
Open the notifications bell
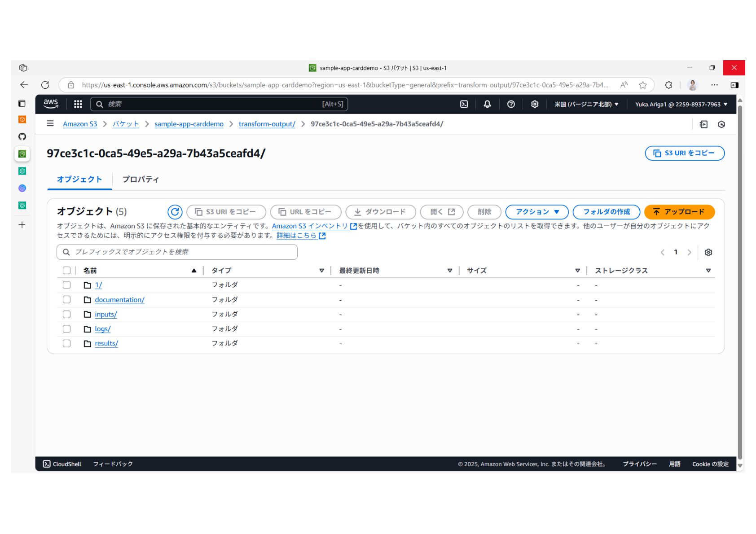(487, 104)
